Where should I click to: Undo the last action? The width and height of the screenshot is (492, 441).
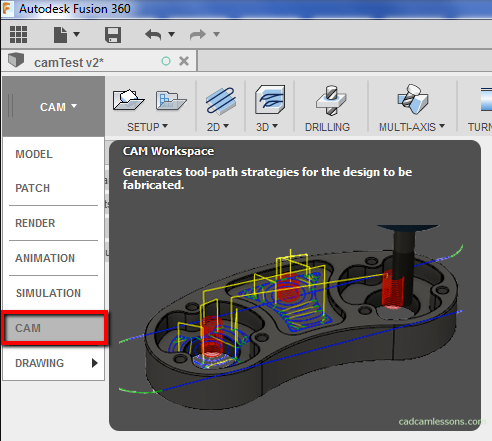click(x=153, y=35)
